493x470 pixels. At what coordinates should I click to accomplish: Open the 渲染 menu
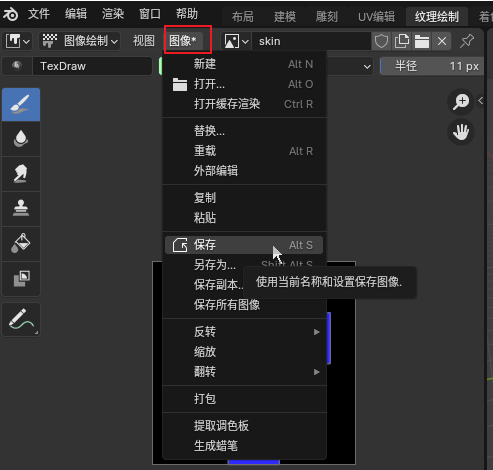coord(113,14)
